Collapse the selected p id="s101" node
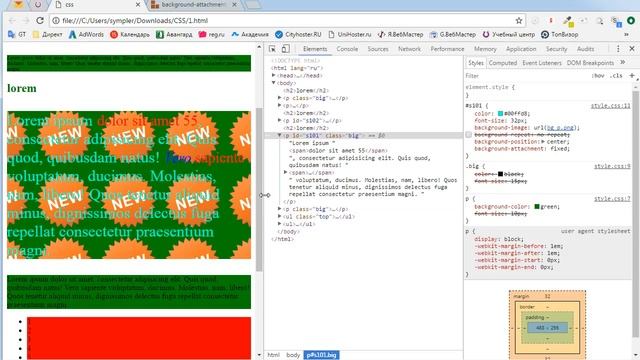 point(280,135)
